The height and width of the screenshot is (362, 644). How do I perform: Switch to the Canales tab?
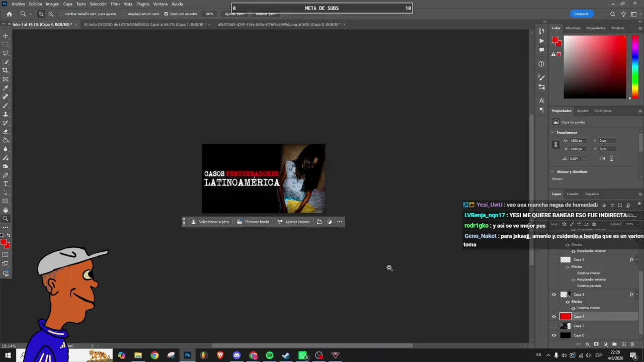point(573,194)
